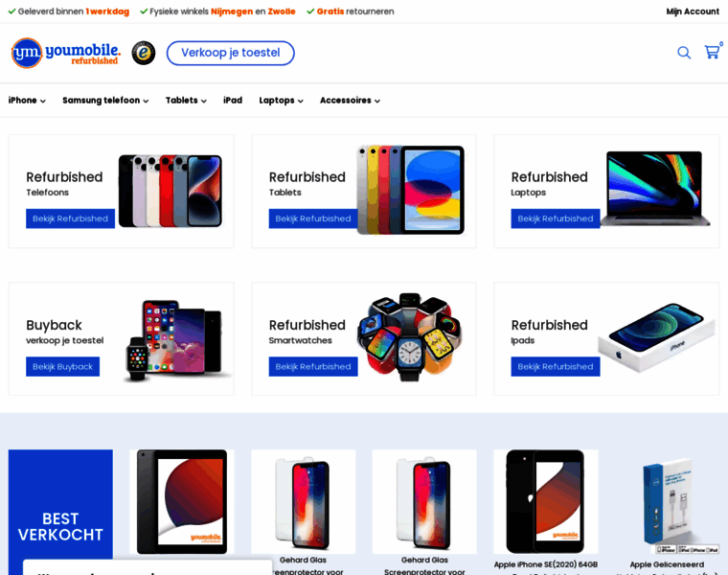Click Bekijk Refurbished under Laptops

(556, 218)
